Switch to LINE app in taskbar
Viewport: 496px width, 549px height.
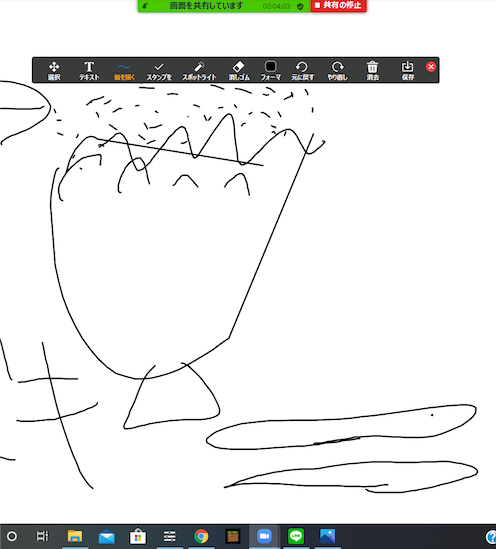pos(296,536)
